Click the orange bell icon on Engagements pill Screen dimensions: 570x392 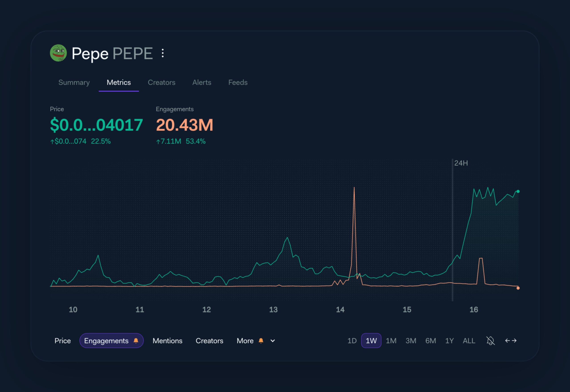tap(136, 341)
